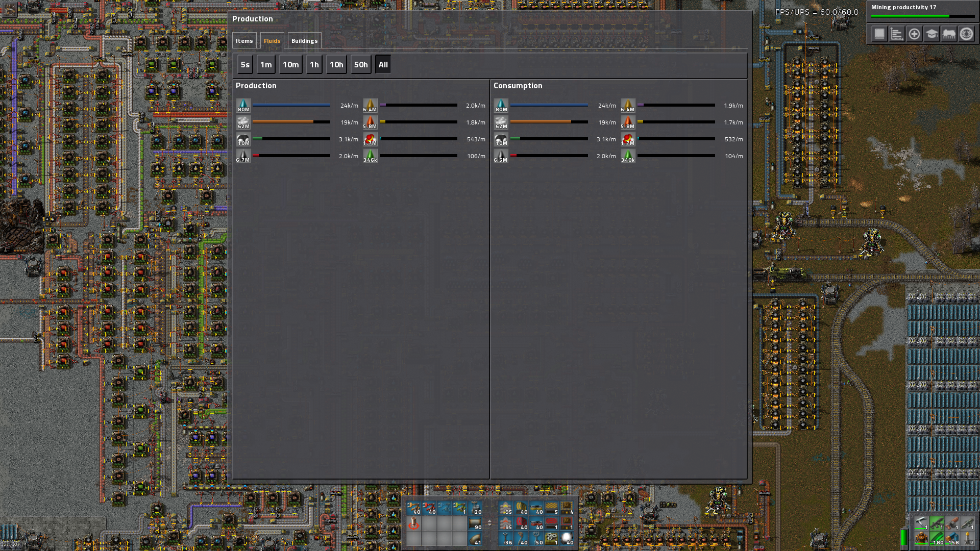This screenshot has width=980, height=551.
Task: Select the red targeting remote slot
Action: [413, 523]
